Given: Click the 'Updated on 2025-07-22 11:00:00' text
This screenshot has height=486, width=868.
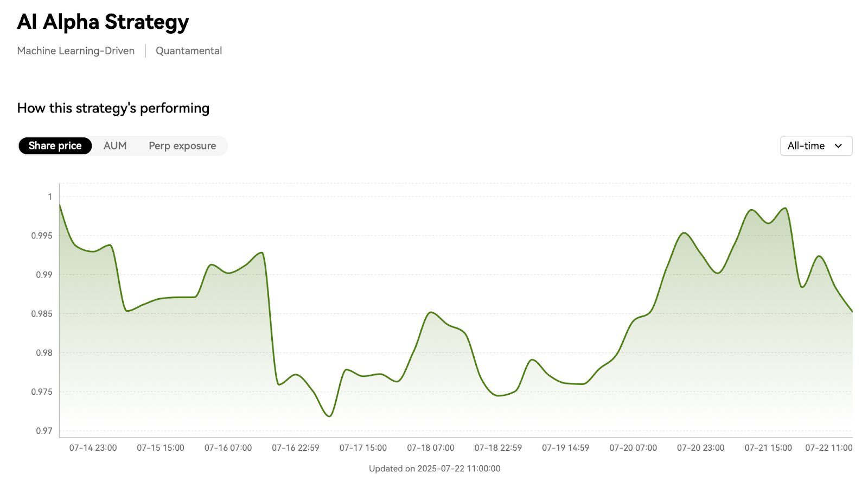Looking at the screenshot, I should [x=435, y=468].
